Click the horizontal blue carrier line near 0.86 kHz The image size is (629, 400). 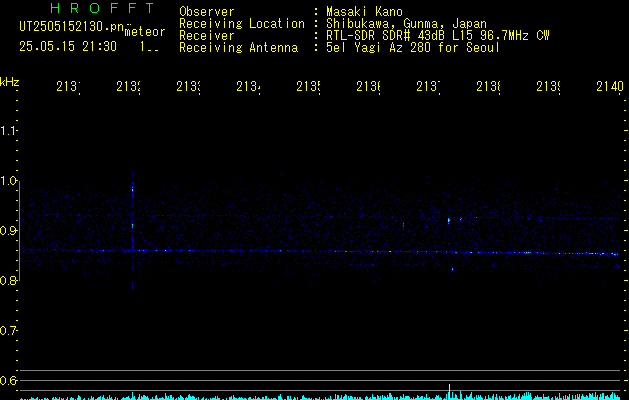320,252
